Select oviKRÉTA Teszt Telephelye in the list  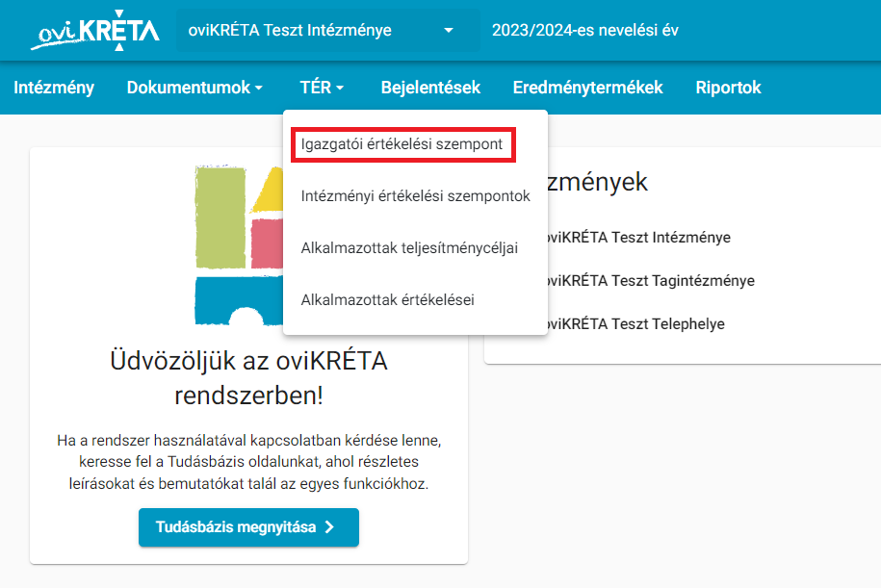[x=635, y=324]
